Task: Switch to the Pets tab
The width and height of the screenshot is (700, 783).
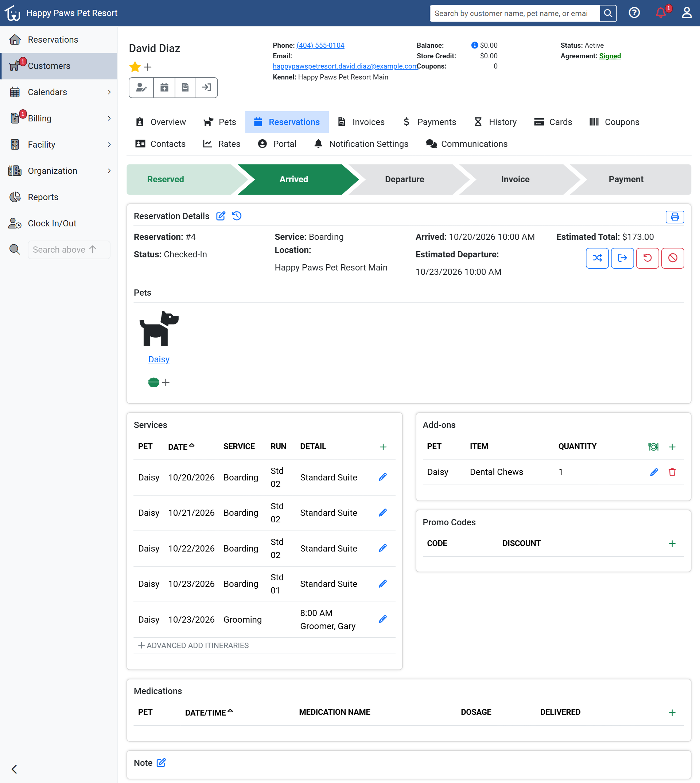Action: click(x=219, y=122)
